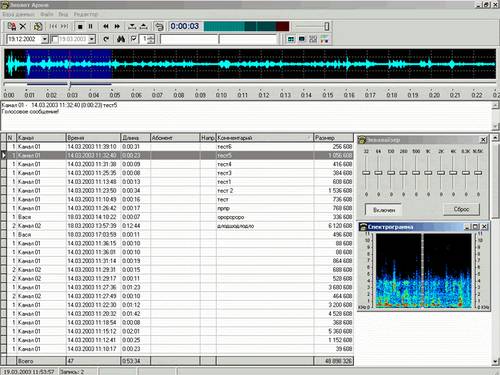Click the third grid view icon
The image size is (500, 375).
point(313,39)
